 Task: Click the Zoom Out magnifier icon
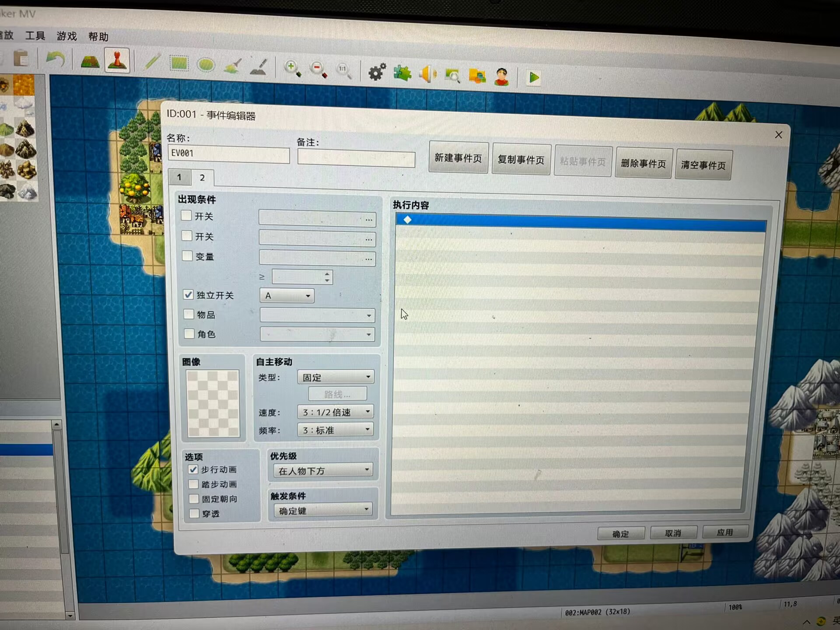tap(318, 70)
